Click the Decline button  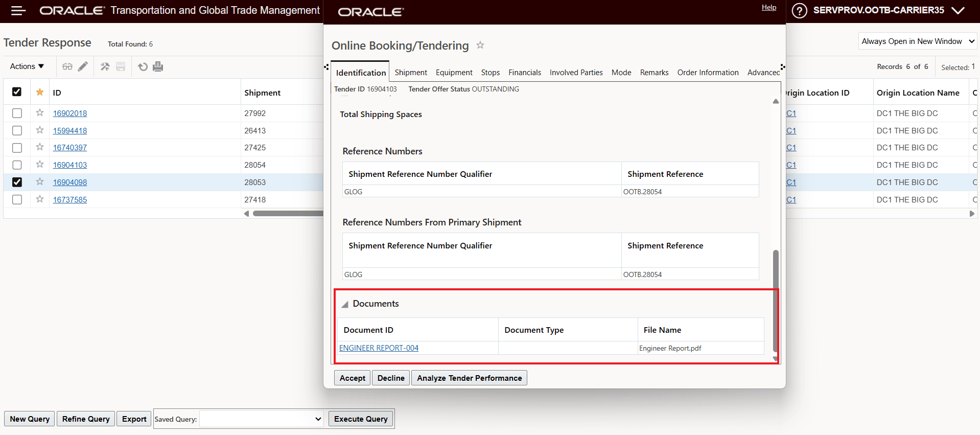(391, 378)
